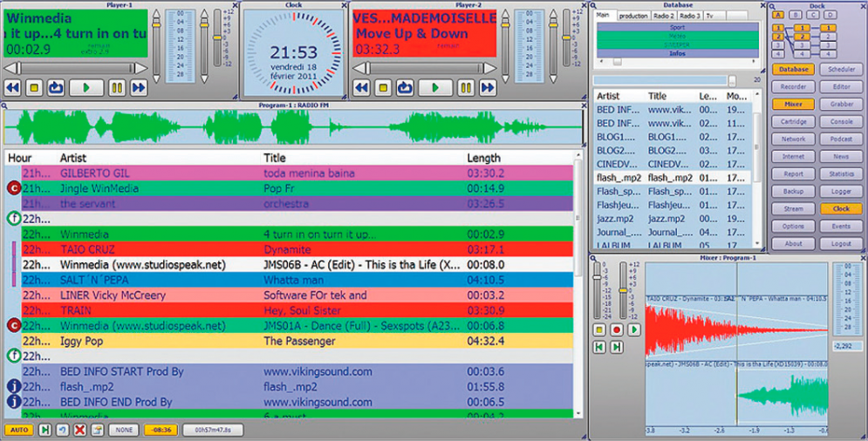Stop the Mixer with the yellow square button
Viewport: 868px width, 441px height.
click(x=599, y=329)
